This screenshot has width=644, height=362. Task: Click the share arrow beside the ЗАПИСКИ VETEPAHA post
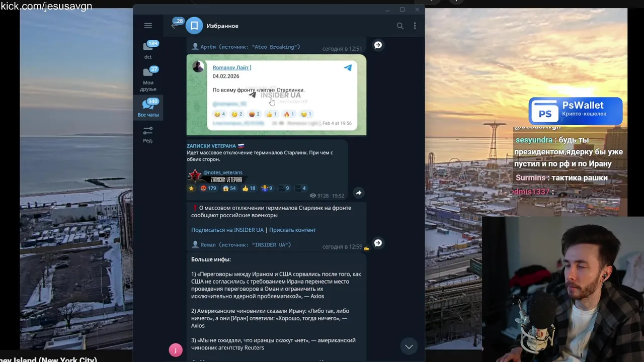click(x=358, y=193)
